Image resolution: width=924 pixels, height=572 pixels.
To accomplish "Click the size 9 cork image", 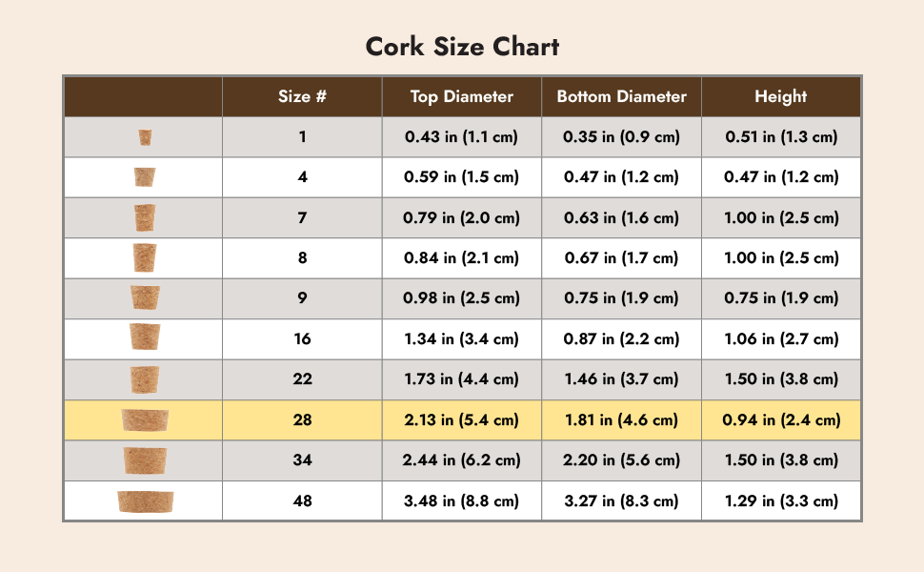I will [145, 297].
